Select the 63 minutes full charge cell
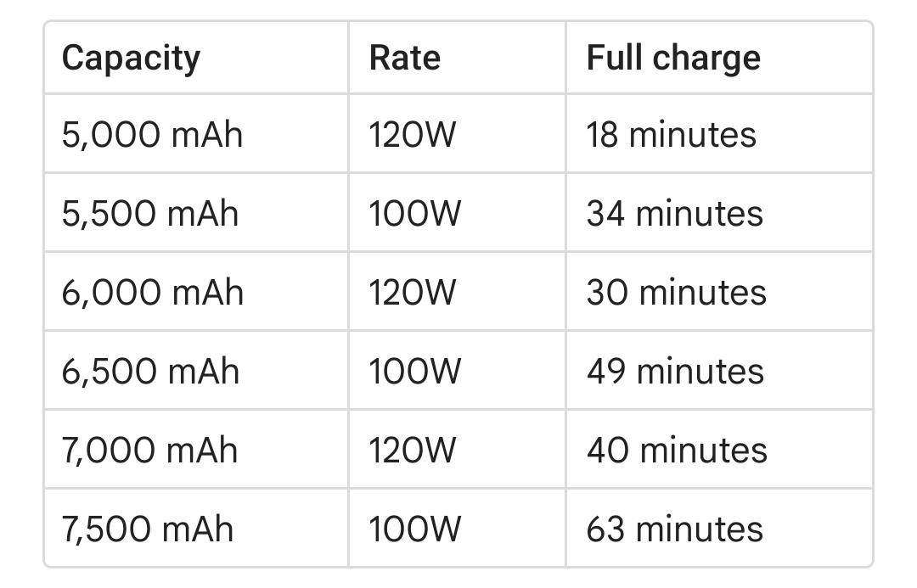 point(674,529)
